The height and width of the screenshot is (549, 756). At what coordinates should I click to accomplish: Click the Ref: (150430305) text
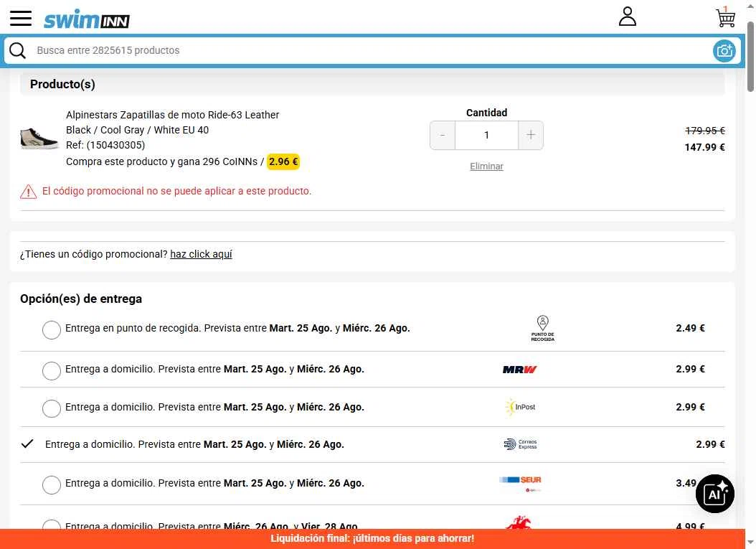coord(105,145)
